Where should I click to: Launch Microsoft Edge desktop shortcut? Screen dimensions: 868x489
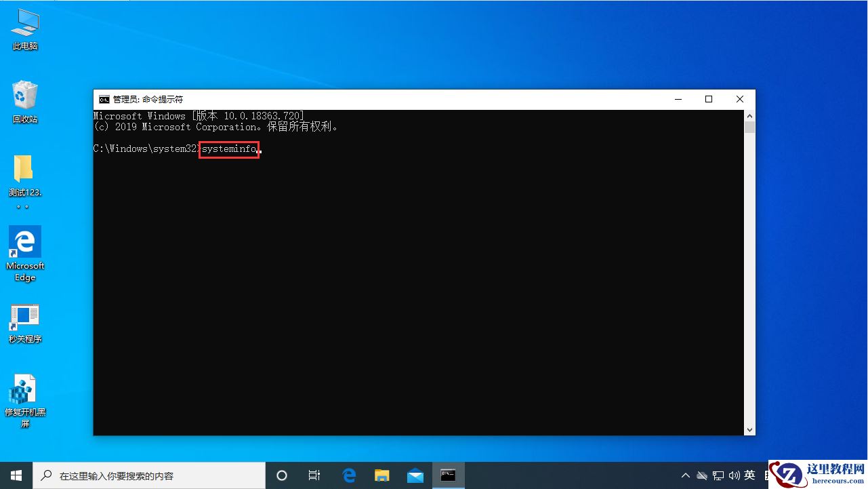click(x=25, y=243)
